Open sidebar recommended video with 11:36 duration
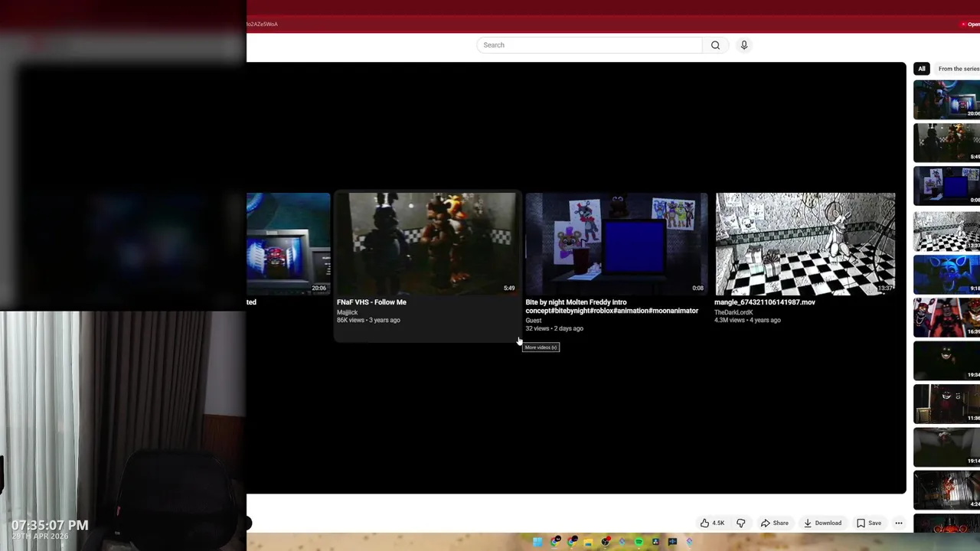Viewport: 980px width, 551px height. pyautogui.click(x=946, y=404)
